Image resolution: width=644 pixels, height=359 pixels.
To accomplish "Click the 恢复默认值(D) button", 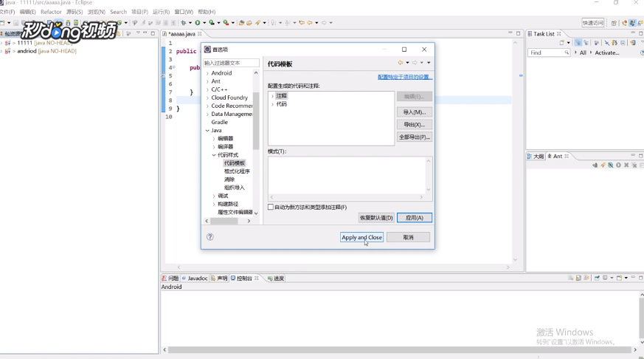I will pos(376,217).
